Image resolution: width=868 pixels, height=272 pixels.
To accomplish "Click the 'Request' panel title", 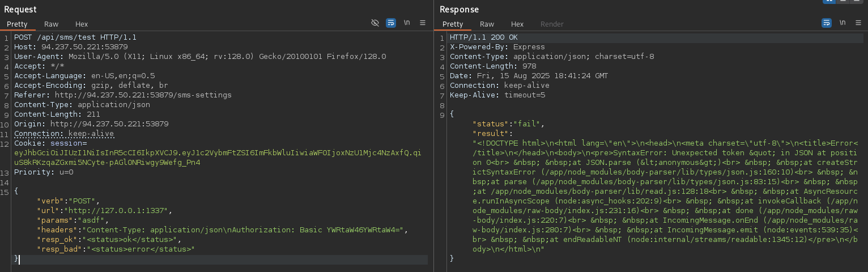I will click(x=20, y=9).
